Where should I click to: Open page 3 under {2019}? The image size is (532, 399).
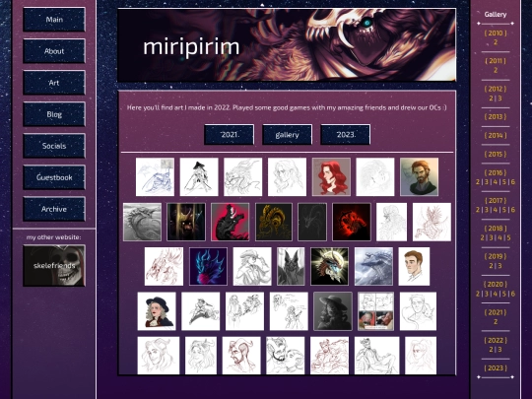click(499, 266)
